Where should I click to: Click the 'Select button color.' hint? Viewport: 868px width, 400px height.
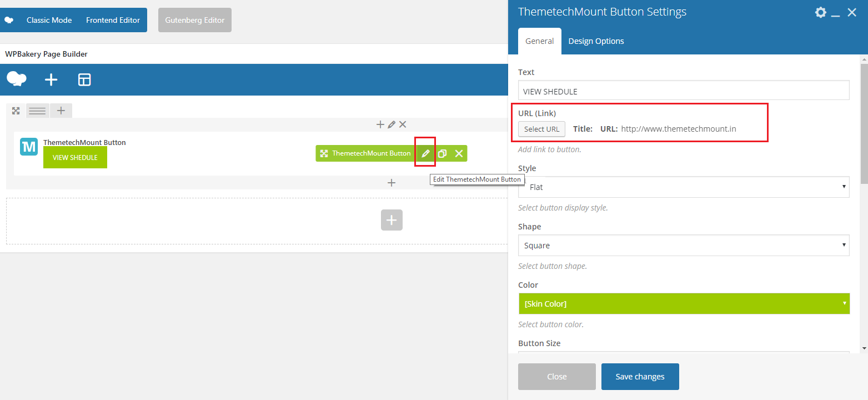(x=551, y=324)
